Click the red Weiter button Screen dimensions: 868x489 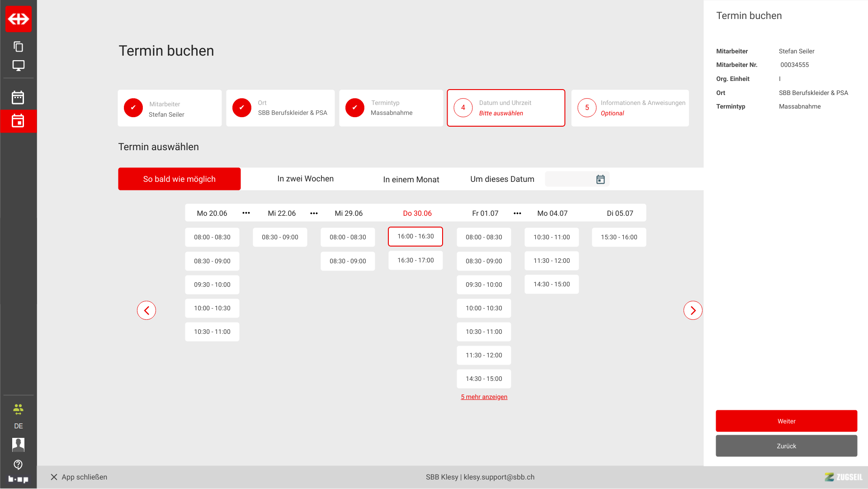point(786,421)
